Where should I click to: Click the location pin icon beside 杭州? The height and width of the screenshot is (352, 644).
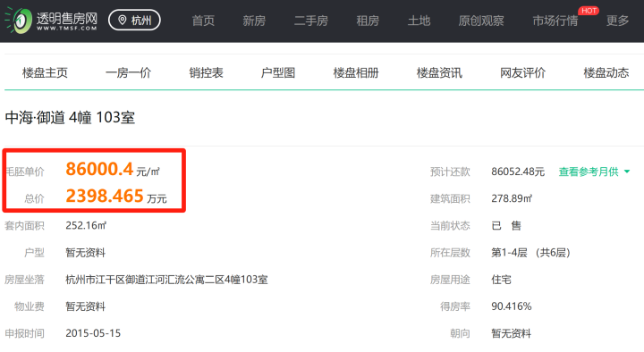tap(122, 21)
